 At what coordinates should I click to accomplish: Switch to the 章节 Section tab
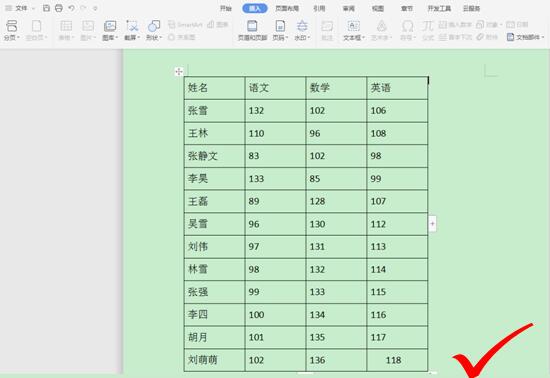click(407, 8)
